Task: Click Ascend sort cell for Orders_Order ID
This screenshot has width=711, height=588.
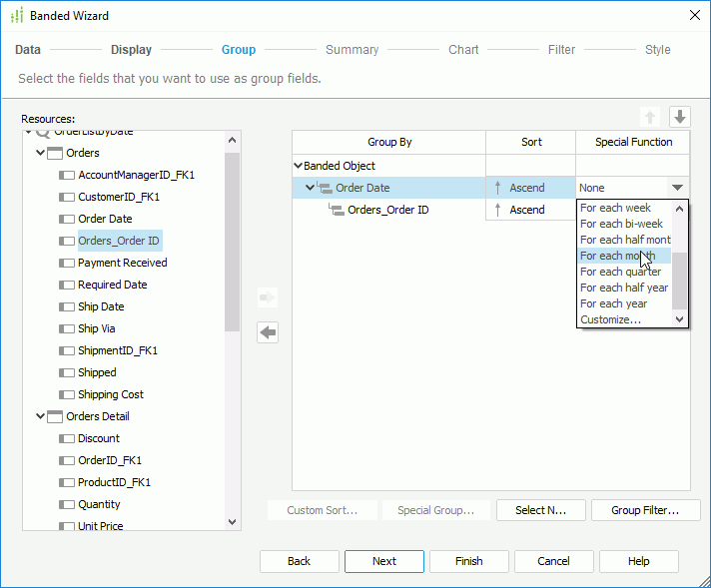Action: pos(530,210)
